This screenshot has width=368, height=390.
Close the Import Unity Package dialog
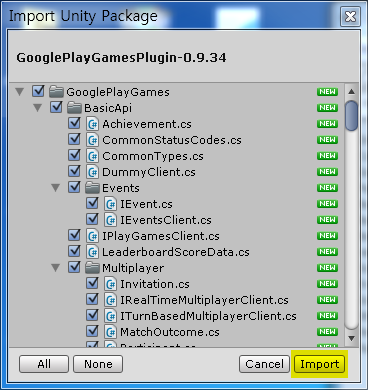pos(350,16)
